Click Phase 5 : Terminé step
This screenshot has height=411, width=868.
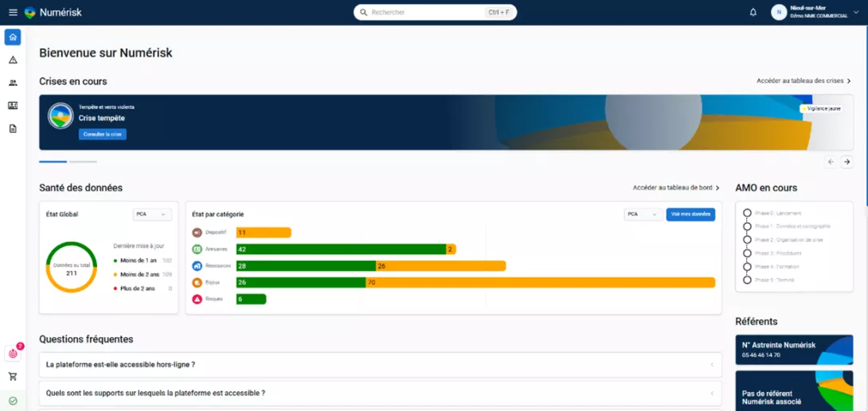pyautogui.click(x=769, y=280)
